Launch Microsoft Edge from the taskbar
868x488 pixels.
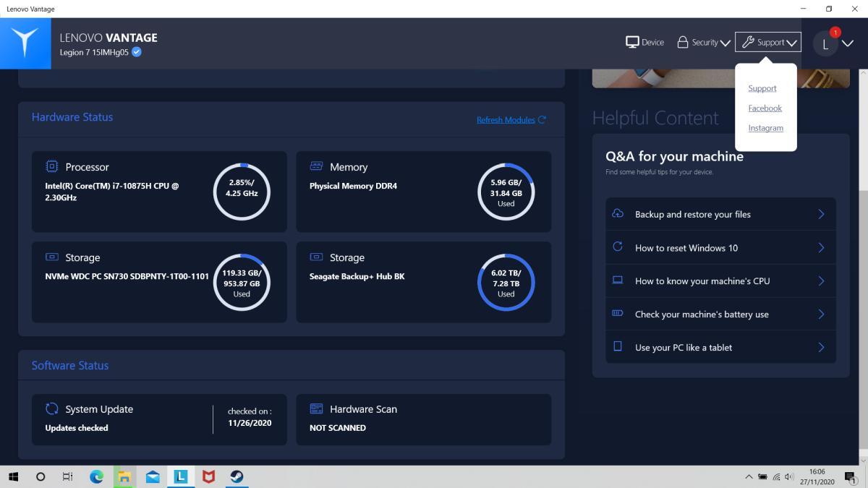[96, 476]
